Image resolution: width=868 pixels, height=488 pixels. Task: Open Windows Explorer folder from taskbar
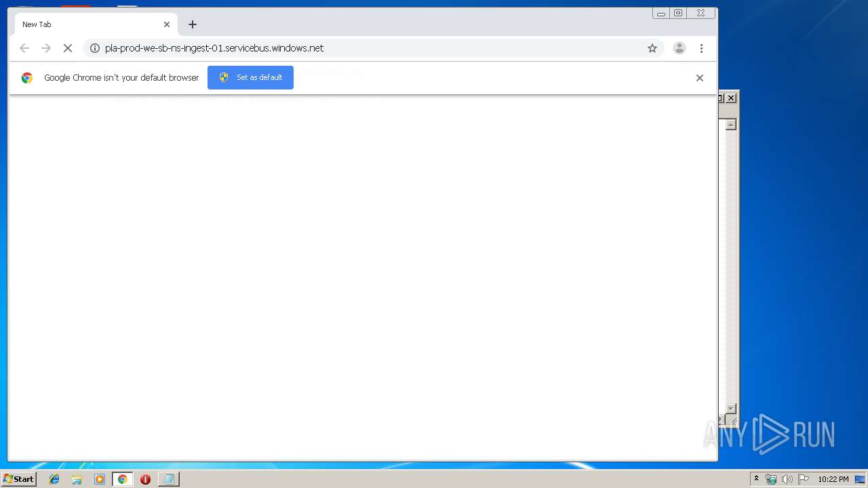click(x=77, y=479)
